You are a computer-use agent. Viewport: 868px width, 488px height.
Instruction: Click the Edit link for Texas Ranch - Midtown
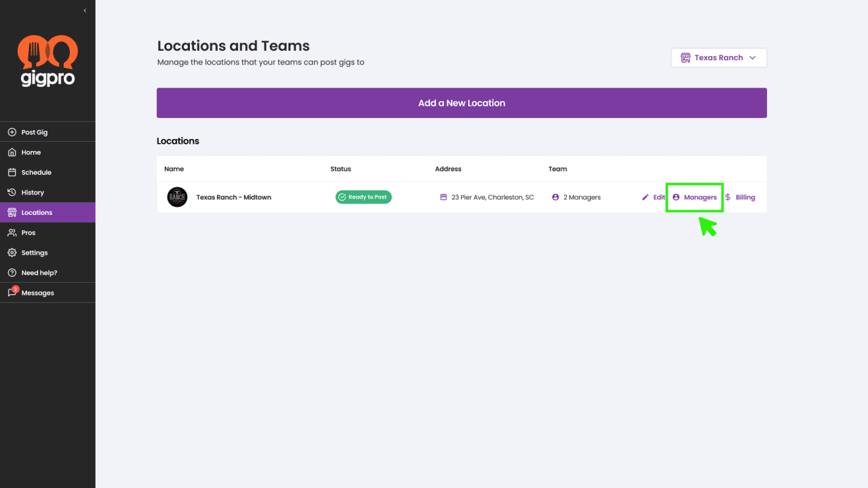(x=654, y=197)
